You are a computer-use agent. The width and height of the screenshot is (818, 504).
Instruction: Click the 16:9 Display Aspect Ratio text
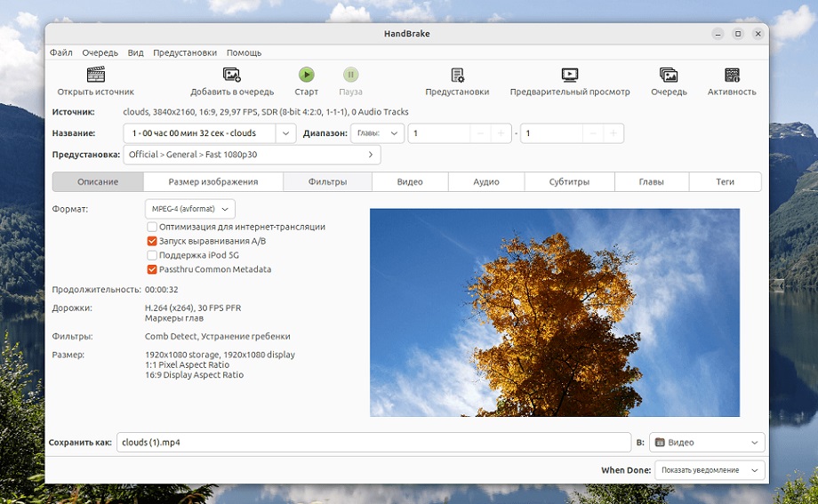194,374
